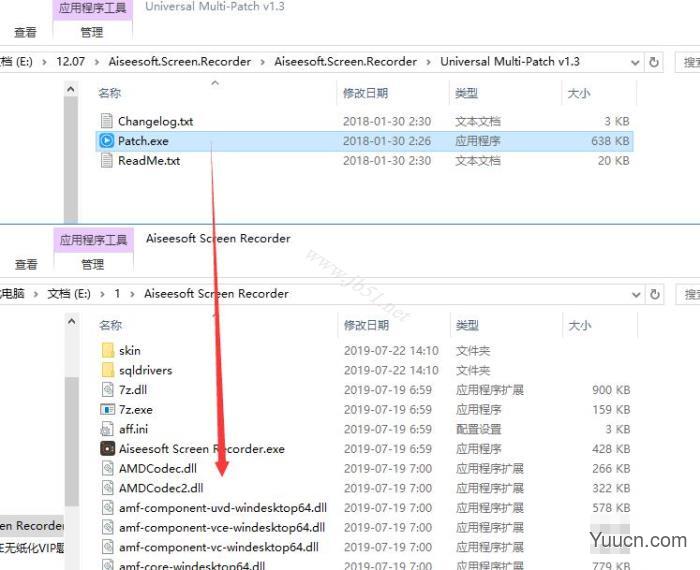This screenshot has height=570, width=700.
Task: Click the amf-component-vce-windesktop64.dll icon
Action: [108, 527]
